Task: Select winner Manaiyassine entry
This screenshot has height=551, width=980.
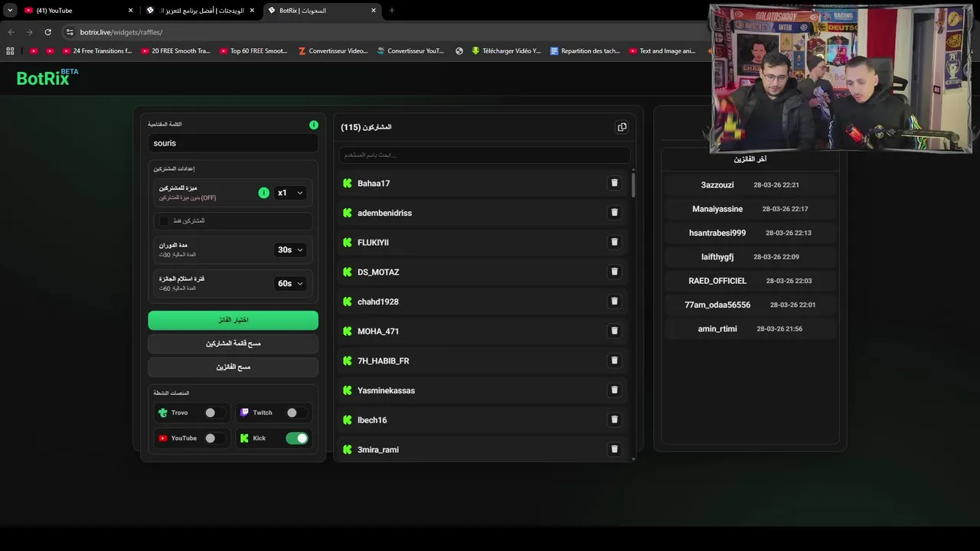Action: (x=750, y=209)
